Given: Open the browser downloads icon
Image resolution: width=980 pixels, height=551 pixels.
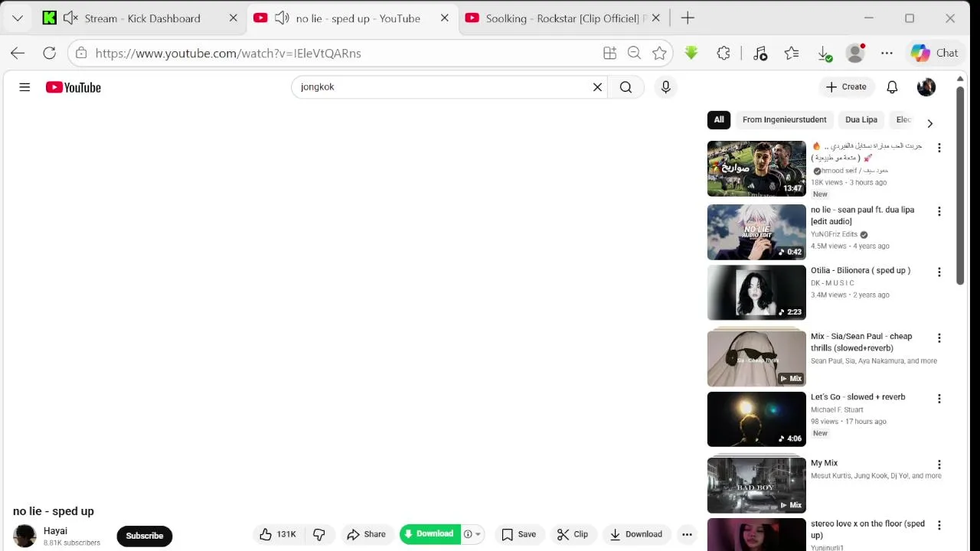Looking at the screenshot, I should [x=825, y=54].
